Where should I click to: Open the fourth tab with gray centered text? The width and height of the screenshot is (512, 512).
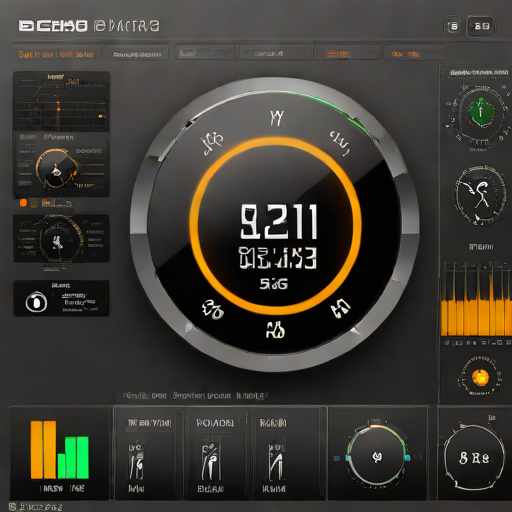coord(275,53)
